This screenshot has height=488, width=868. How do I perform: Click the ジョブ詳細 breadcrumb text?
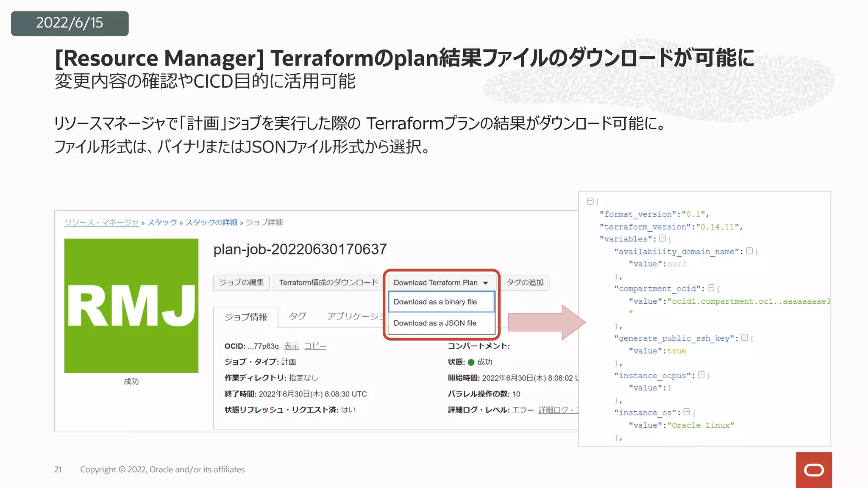pyautogui.click(x=264, y=222)
